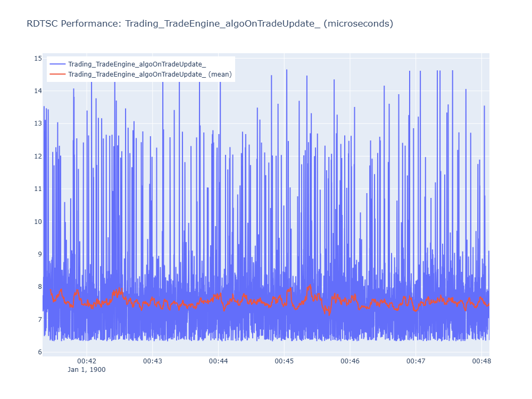Screen dimensions: 532x399
Task: Click the 15 y-axis tick label
Action: pos(38,59)
